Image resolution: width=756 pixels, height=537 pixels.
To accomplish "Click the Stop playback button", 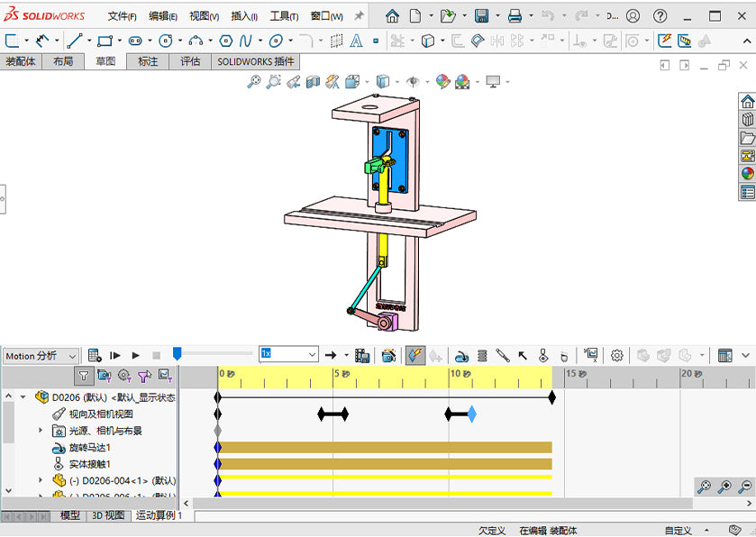I will coord(156,356).
